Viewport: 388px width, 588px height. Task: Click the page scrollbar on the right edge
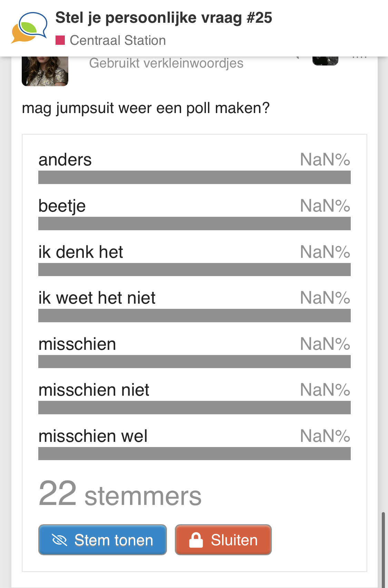click(383, 550)
